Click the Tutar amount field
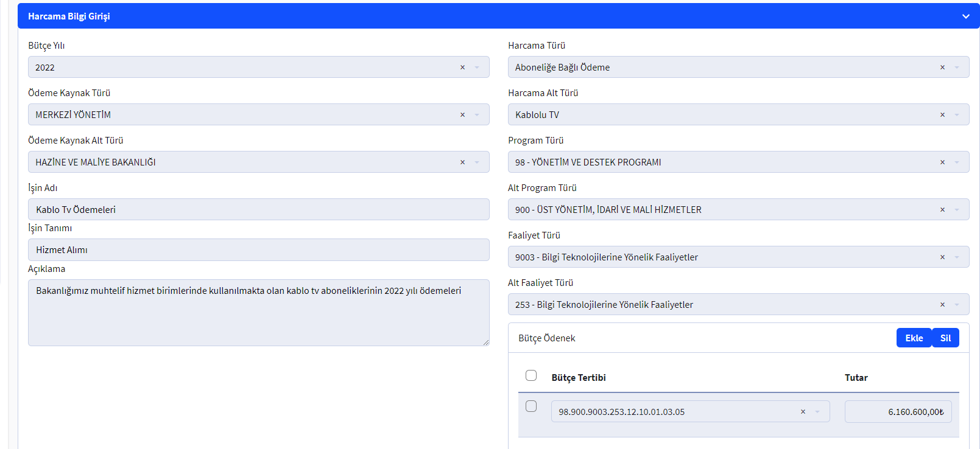Viewport: 980px width, 449px height. pyautogui.click(x=898, y=412)
